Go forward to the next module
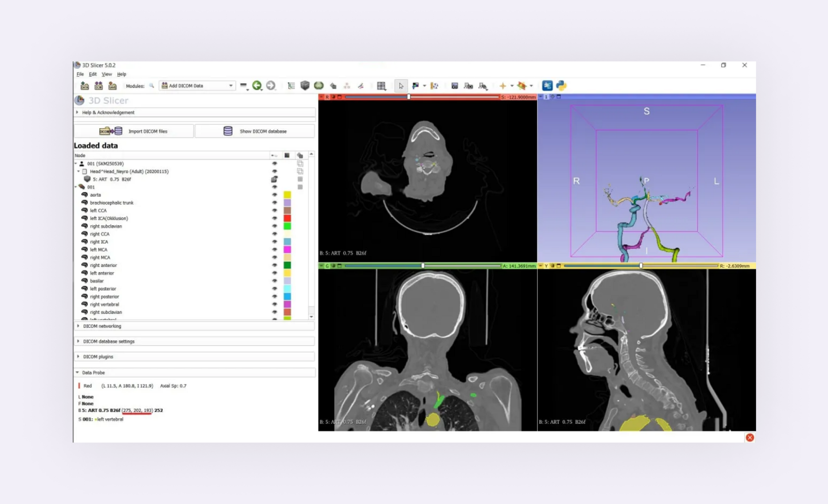This screenshot has width=828, height=504. [271, 86]
